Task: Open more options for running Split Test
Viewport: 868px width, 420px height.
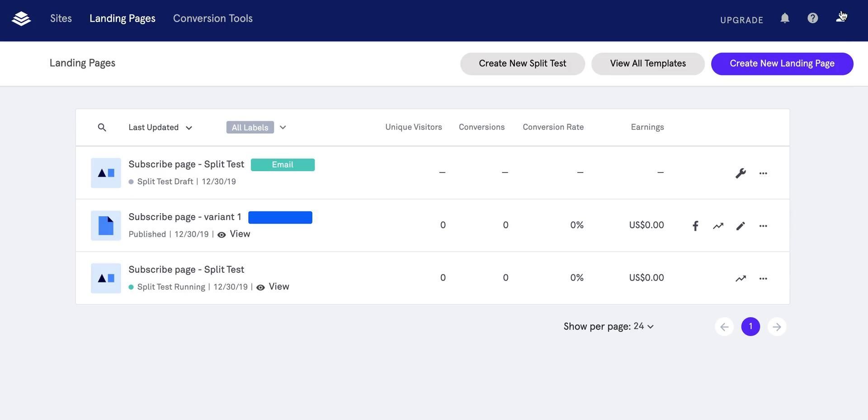Action: (763, 279)
